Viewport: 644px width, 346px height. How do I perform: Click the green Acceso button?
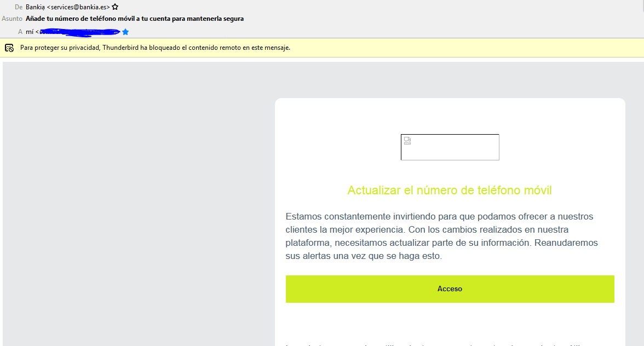(450, 289)
